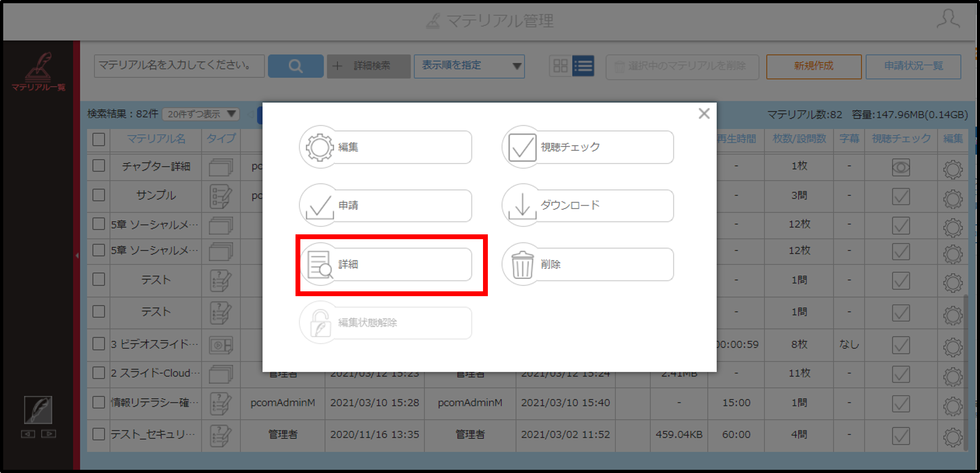This screenshot has height=473, width=980.
Task: Click 視聴チェック checkmark in 情報リテラシー確 row
Action: click(901, 404)
